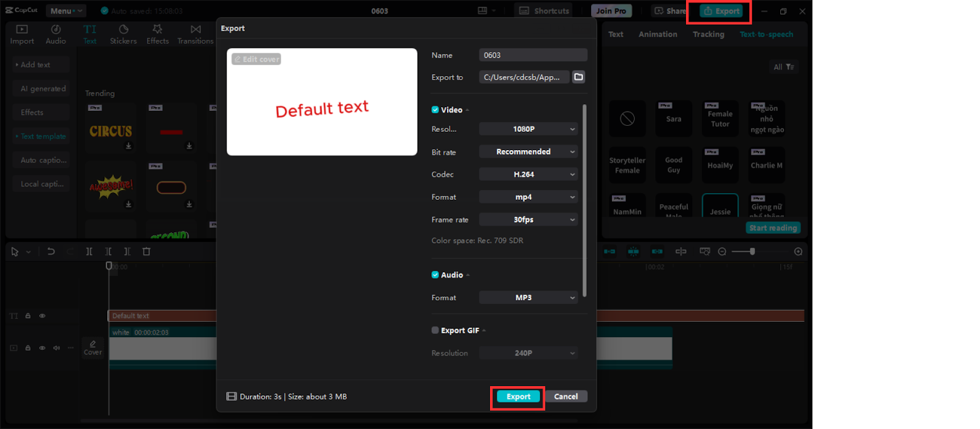Open the Resolution 1080P dropdown

[528, 129]
